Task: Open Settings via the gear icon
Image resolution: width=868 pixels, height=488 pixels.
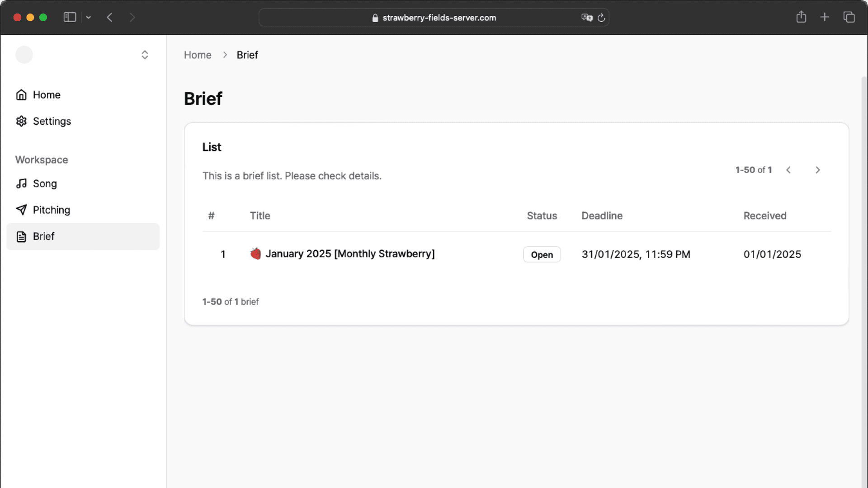Action: 21,121
